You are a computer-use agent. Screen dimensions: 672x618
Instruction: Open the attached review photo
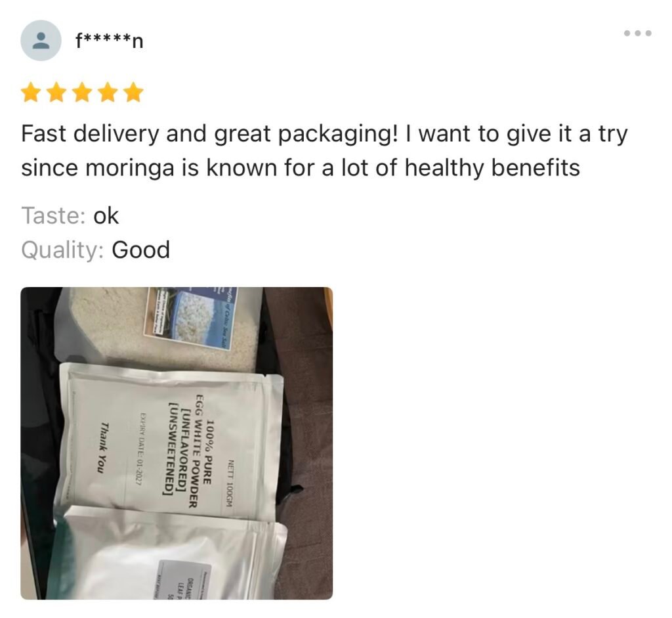(x=177, y=443)
